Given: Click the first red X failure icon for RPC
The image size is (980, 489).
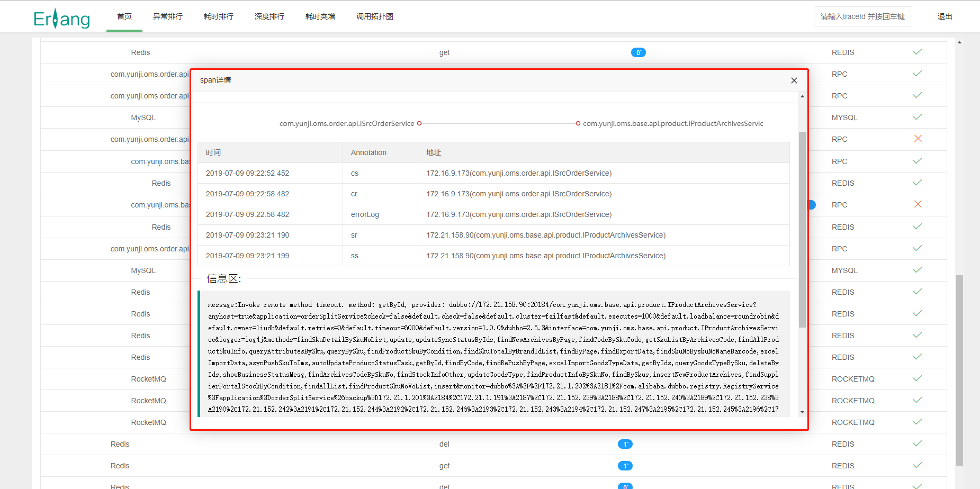Looking at the screenshot, I should (x=918, y=139).
